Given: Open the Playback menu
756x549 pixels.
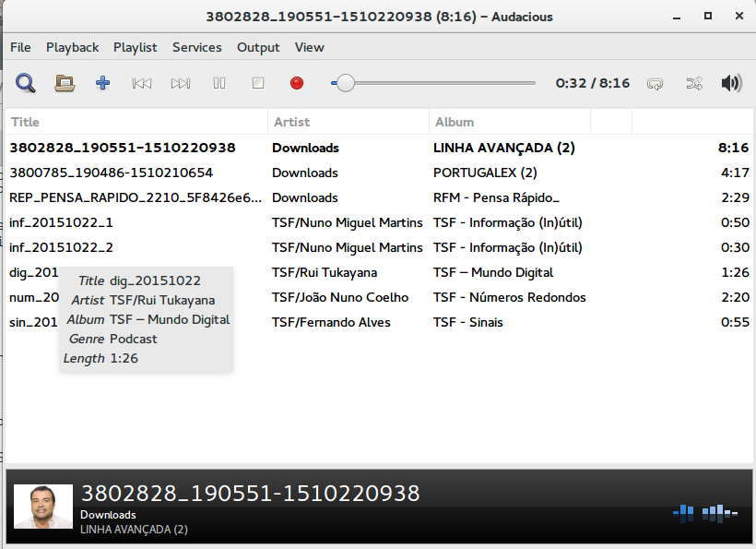Looking at the screenshot, I should tap(72, 47).
